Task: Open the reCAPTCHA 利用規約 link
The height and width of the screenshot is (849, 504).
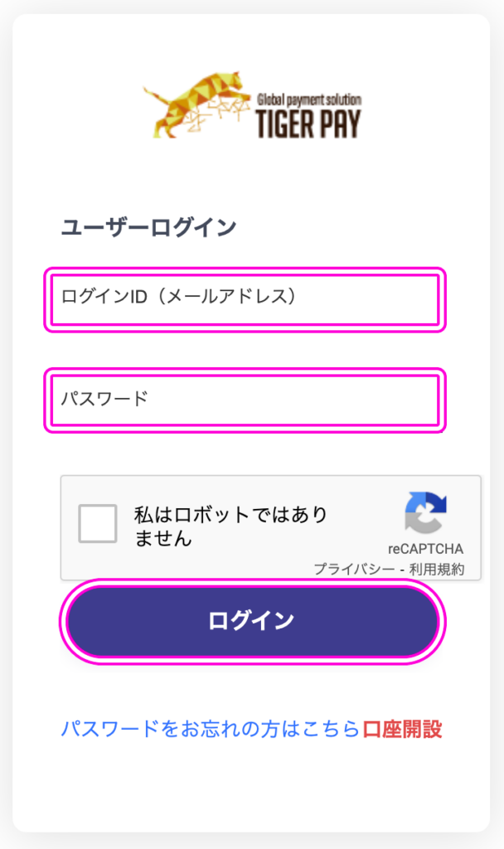Action: click(x=436, y=570)
